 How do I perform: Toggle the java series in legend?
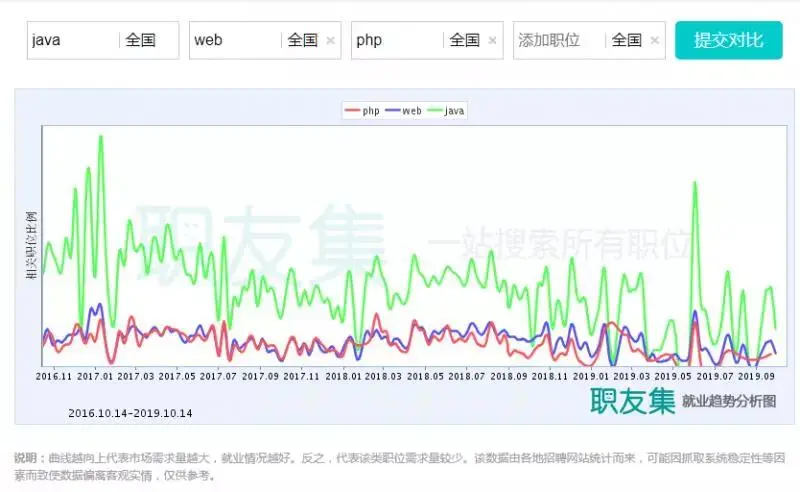[x=446, y=111]
